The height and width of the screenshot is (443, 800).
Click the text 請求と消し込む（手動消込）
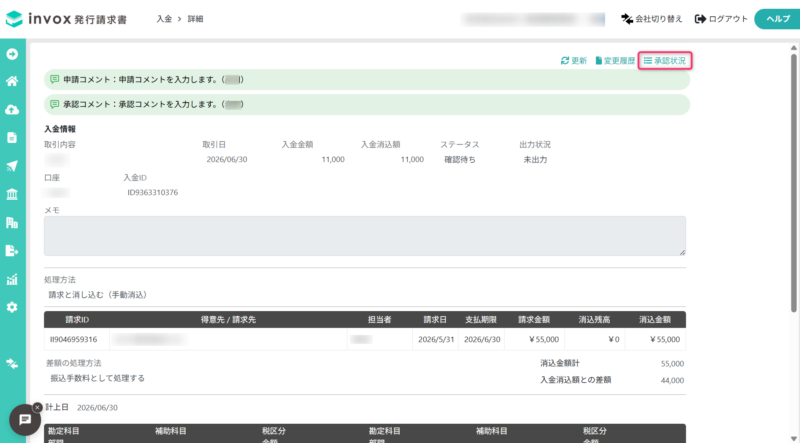click(98, 294)
